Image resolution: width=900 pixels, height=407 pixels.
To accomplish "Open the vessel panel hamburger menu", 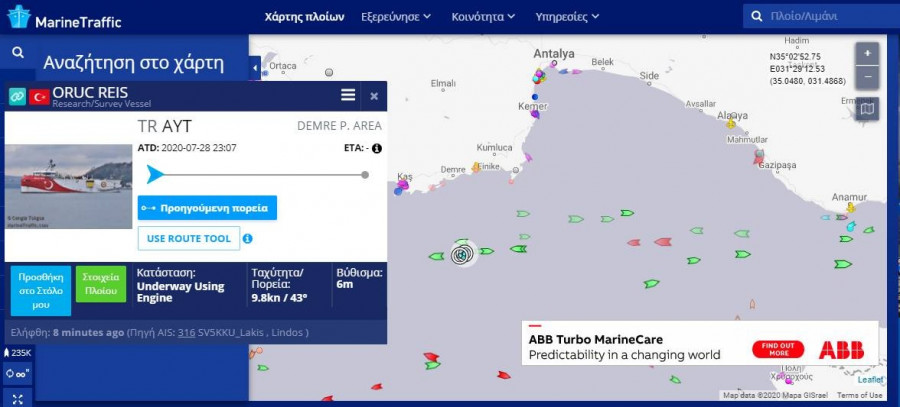I will (x=348, y=95).
